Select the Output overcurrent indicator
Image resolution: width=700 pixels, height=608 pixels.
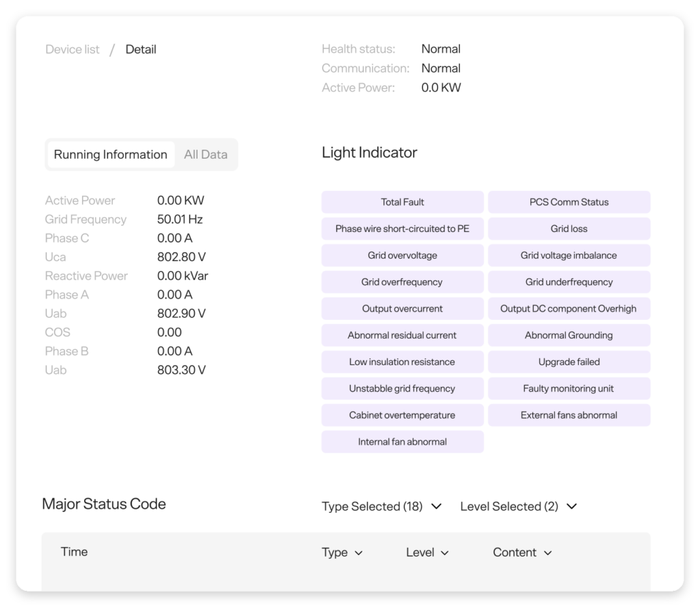click(x=402, y=308)
